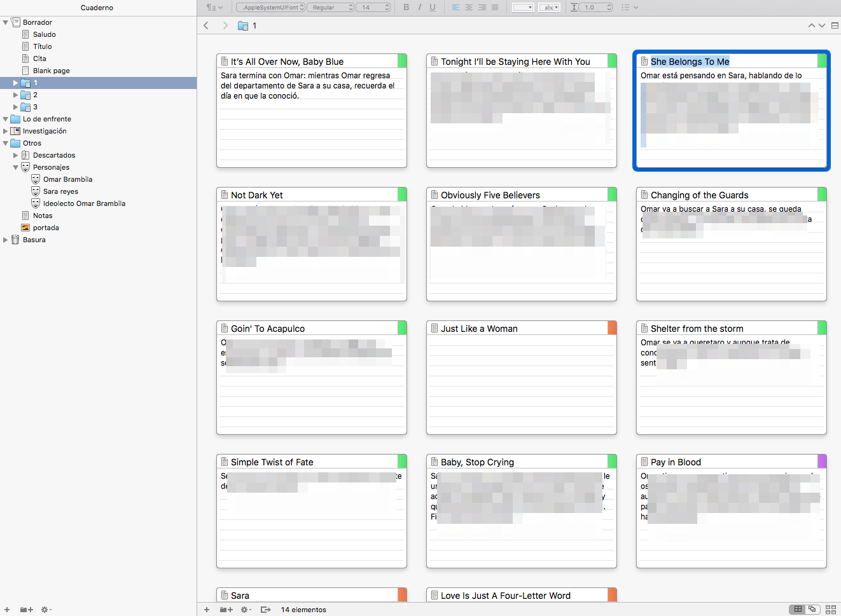Click export arrow icon in corkboard footer
The height and width of the screenshot is (616, 841).
point(266,609)
